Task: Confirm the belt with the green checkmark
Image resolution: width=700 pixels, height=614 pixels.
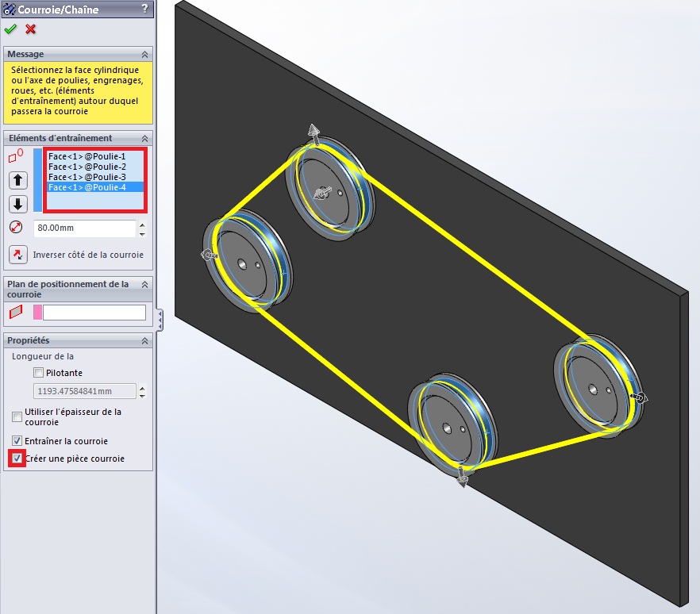Action: click(x=10, y=29)
